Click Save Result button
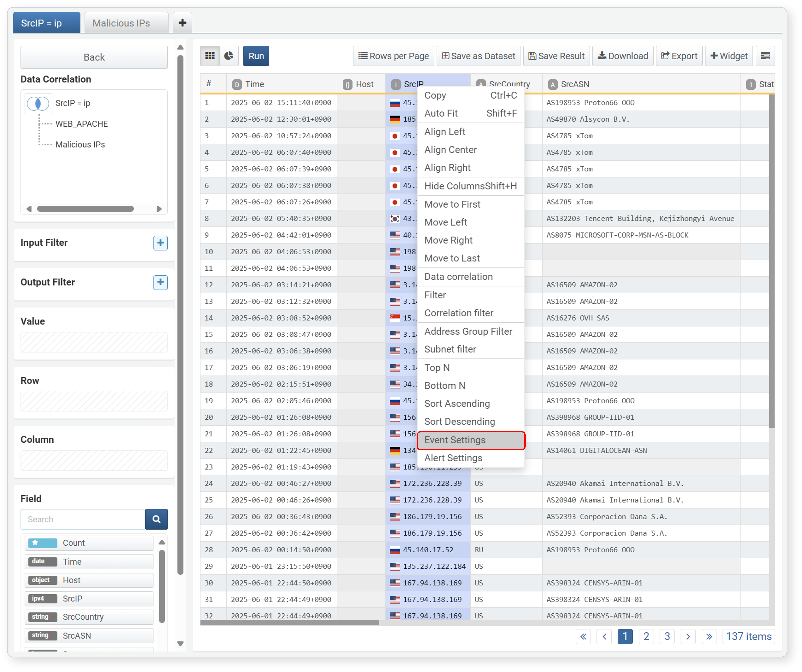The width and height of the screenshot is (802, 672). 556,56
